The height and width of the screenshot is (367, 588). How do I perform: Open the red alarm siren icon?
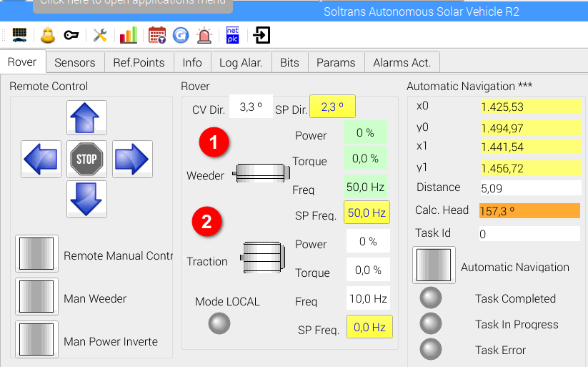(204, 35)
